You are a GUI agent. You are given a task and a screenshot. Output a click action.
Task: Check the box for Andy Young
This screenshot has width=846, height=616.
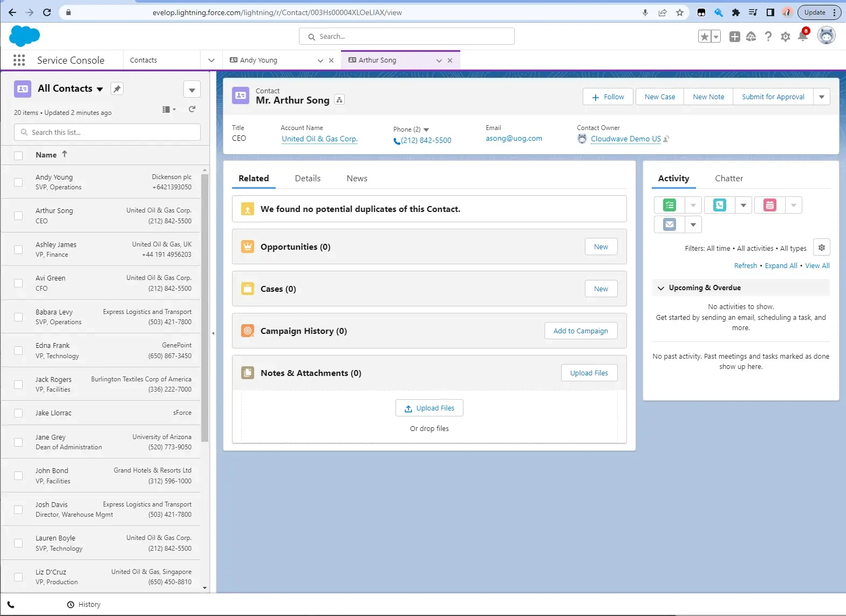18,182
